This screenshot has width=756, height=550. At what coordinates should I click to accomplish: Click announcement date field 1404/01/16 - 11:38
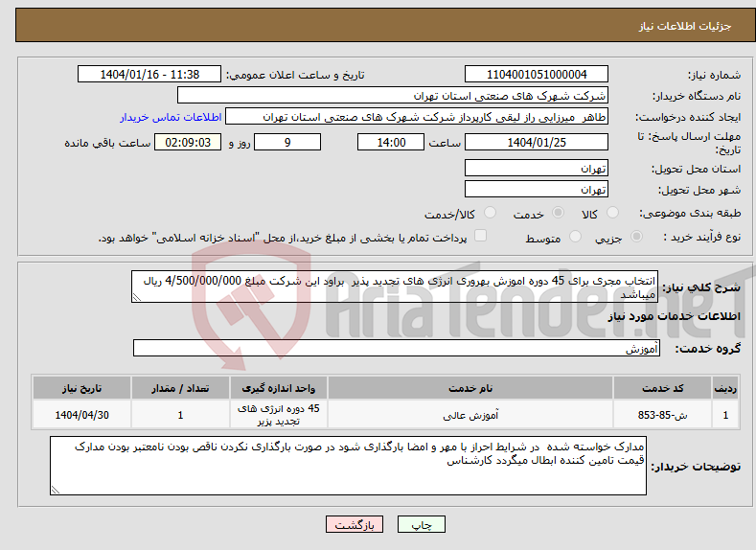[149, 74]
